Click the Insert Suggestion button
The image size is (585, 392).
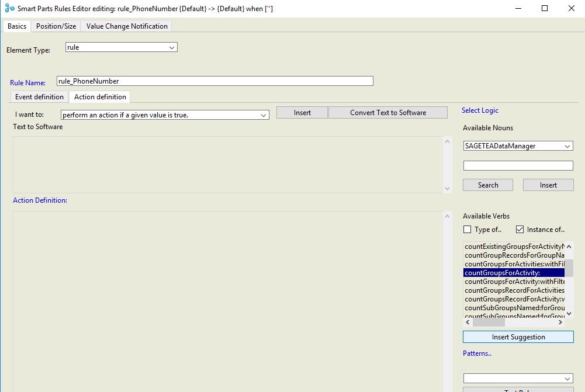[x=518, y=337]
